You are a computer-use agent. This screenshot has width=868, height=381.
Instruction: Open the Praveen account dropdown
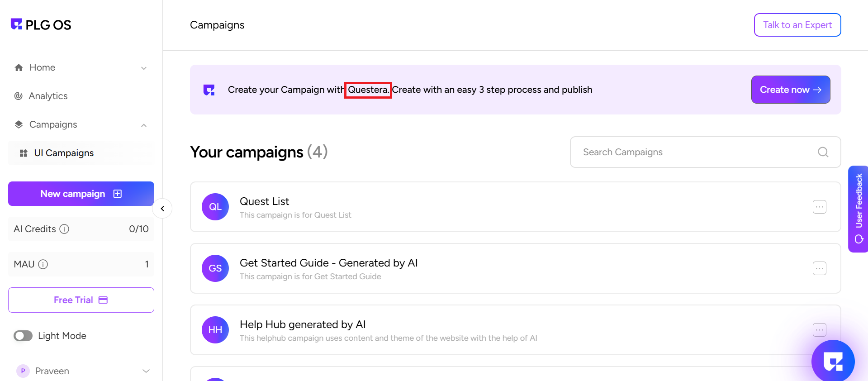(x=146, y=371)
